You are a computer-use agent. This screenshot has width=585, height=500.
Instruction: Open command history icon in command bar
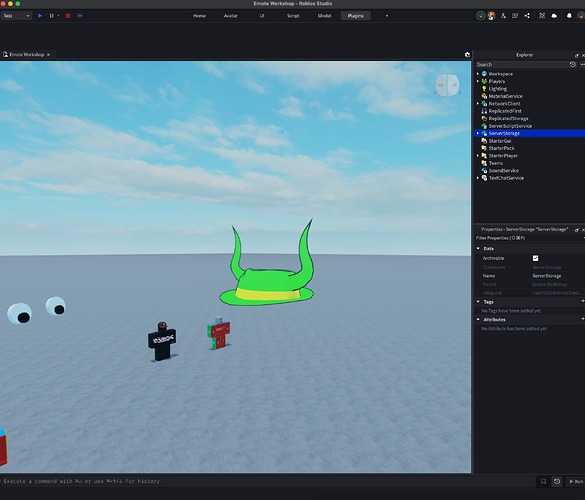pyautogui.click(x=557, y=481)
